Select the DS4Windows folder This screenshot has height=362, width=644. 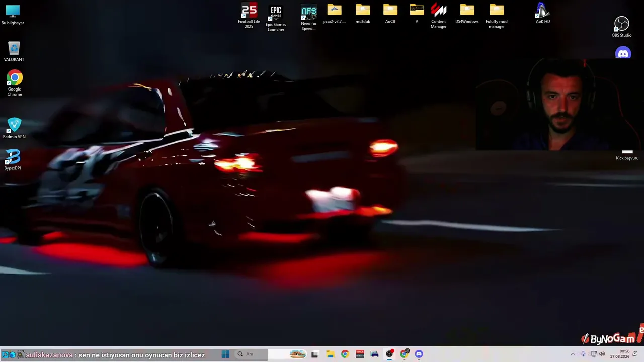467,14
